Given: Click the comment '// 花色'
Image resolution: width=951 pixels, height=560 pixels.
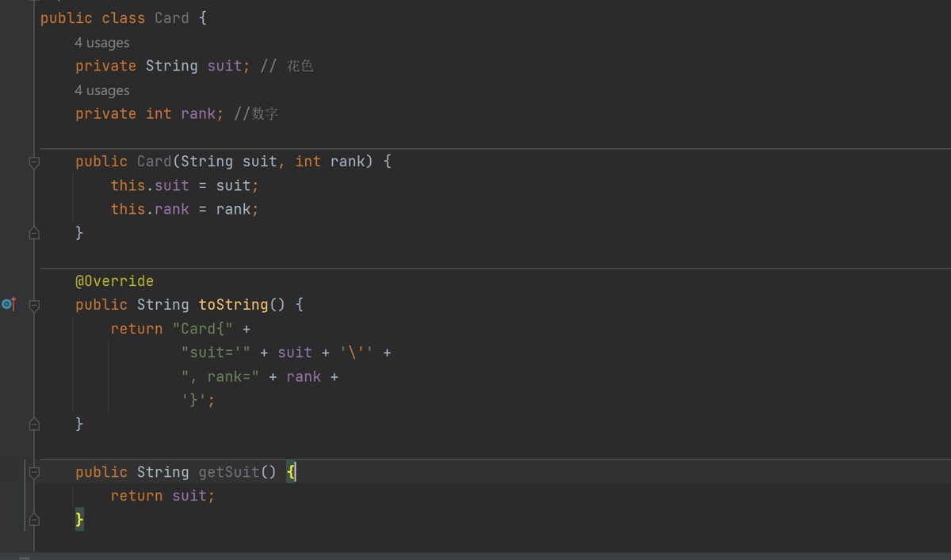Looking at the screenshot, I should click(x=287, y=66).
